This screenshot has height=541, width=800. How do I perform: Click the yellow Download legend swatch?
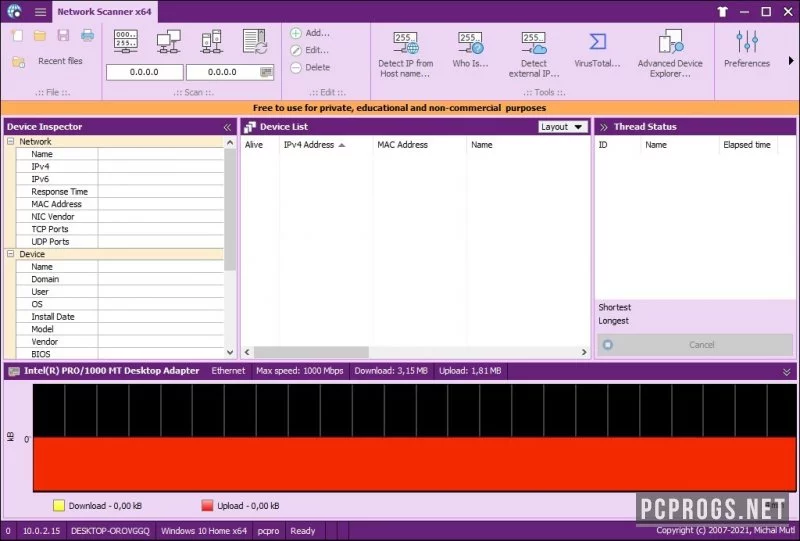pyautogui.click(x=59, y=506)
